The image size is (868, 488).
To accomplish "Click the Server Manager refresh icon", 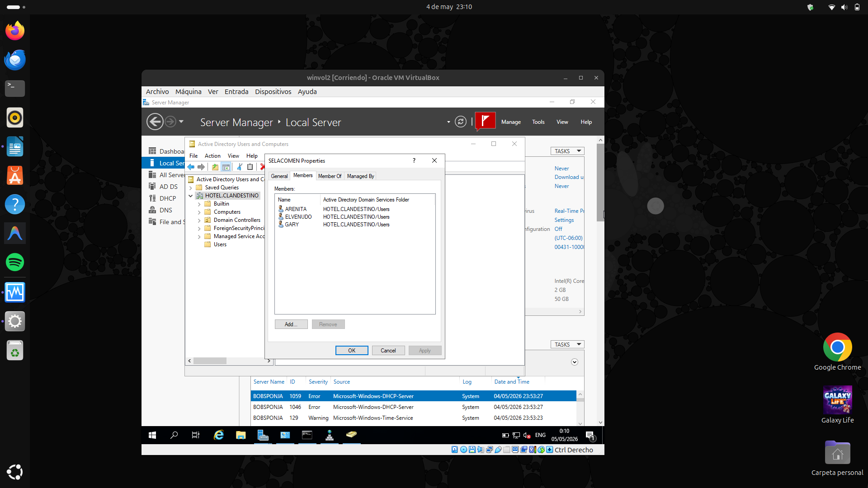I will pos(460,122).
